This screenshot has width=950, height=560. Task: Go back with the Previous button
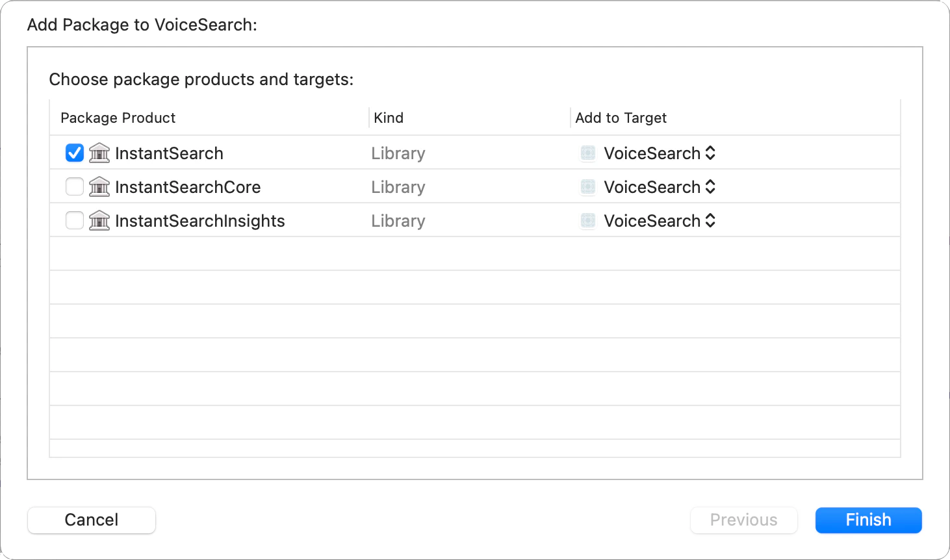[743, 520]
